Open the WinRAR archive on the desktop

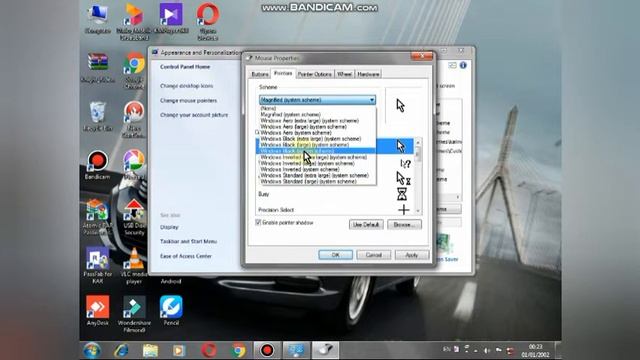tap(98, 67)
